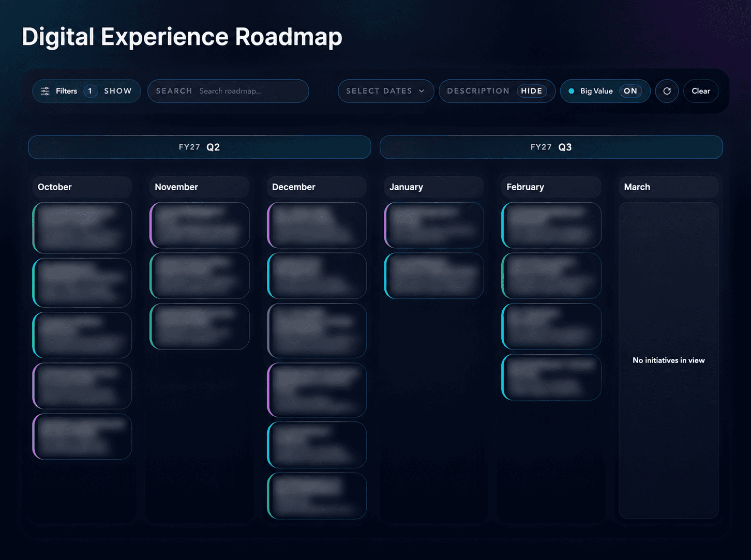This screenshot has width=751, height=560.
Task: Click the March month header
Action: [669, 187]
